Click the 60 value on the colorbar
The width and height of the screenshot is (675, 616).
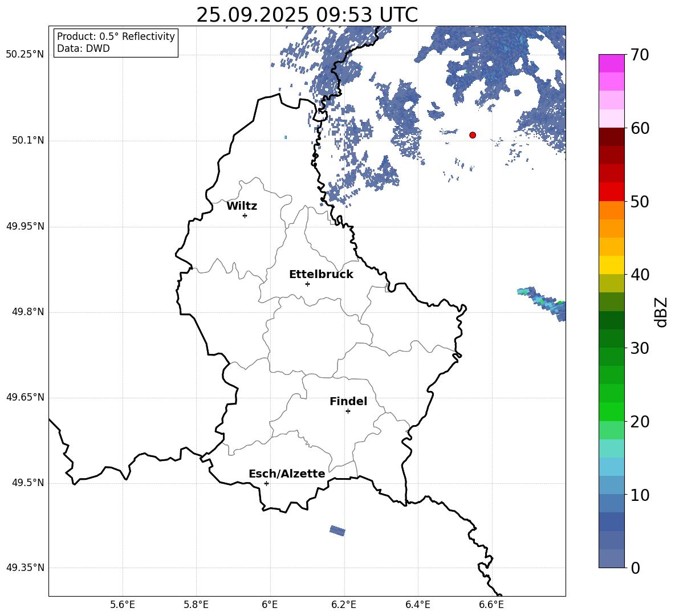point(640,128)
